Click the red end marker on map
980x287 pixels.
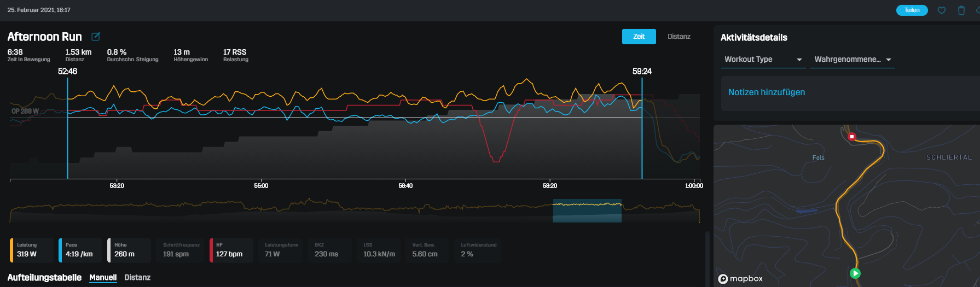851,136
